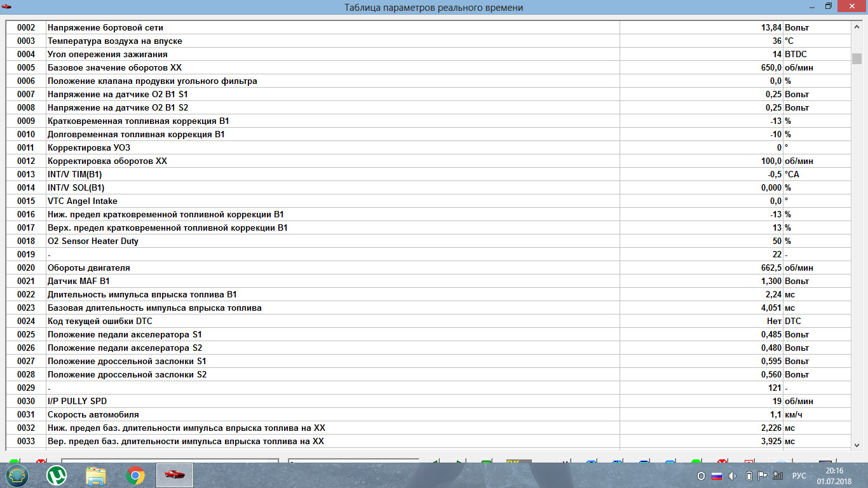Select row 'Корректировка оборотов XX'
This screenshot has height=488, width=868.
click(428, 161)
